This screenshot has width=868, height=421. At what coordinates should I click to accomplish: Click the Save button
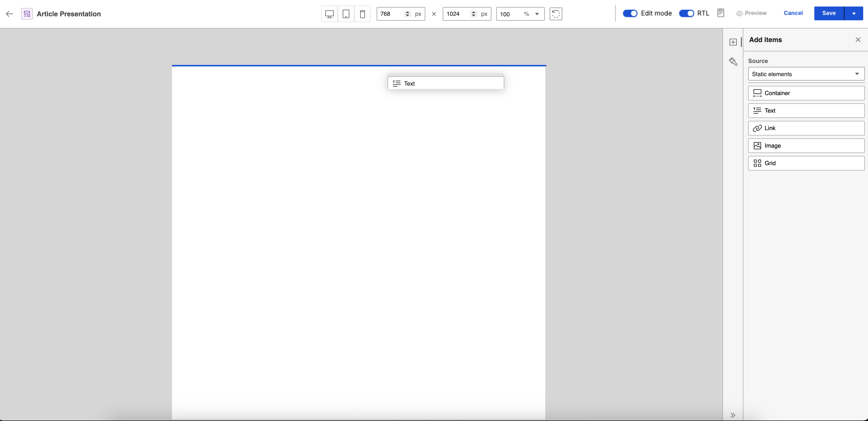click(829, 13)
